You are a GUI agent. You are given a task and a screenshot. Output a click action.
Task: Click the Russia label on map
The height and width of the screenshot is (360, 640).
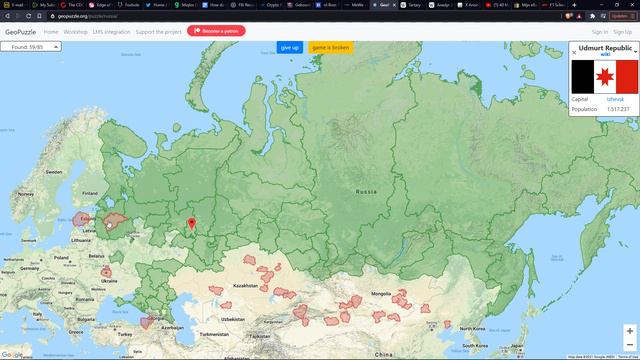[366, 192]
